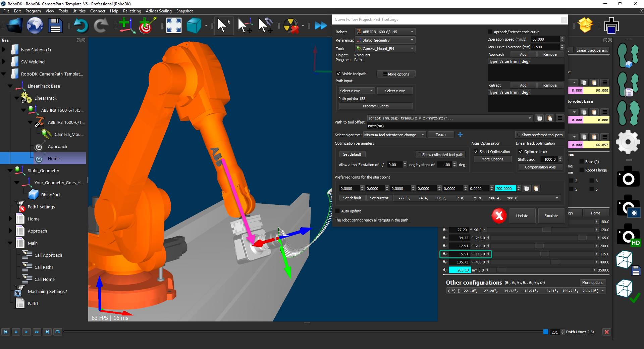The width and height of the screenshot is (644, 349).
Task: Uncheck the Visible toolpath checkbox
Action: click(x=338, y=74)
